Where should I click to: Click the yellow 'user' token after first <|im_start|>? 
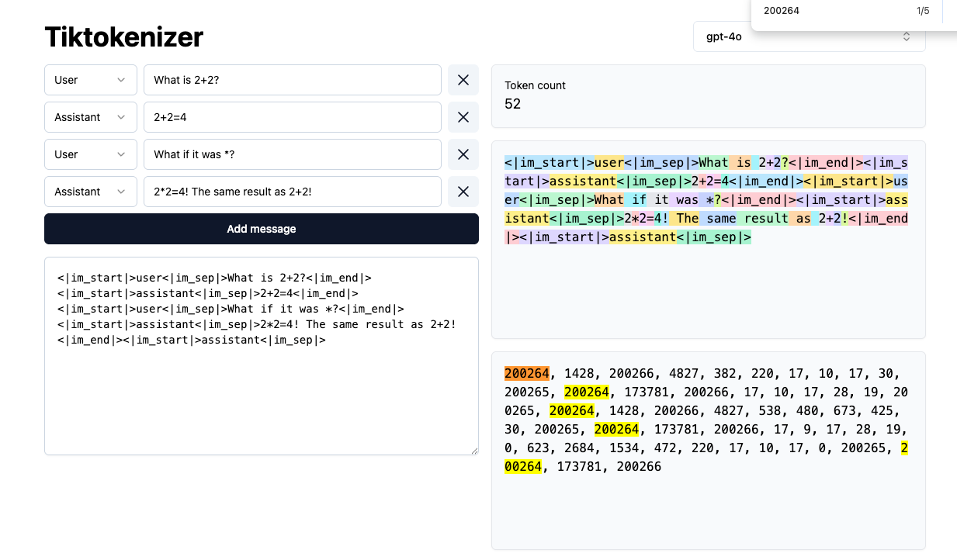[609, 163]
